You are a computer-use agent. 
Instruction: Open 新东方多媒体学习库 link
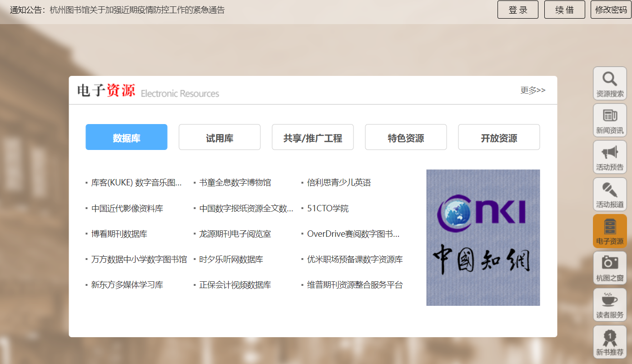[127, 285]
